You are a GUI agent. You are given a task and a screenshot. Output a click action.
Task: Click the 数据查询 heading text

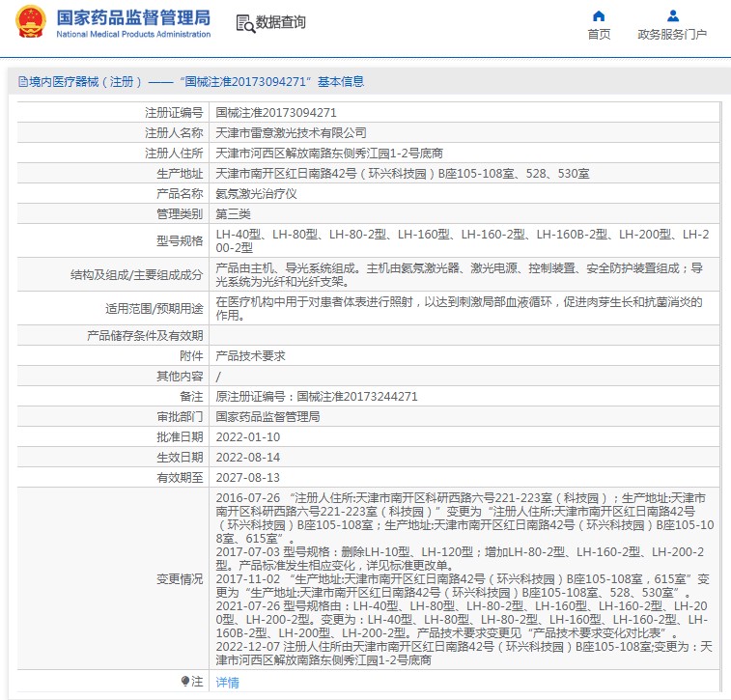281,23
